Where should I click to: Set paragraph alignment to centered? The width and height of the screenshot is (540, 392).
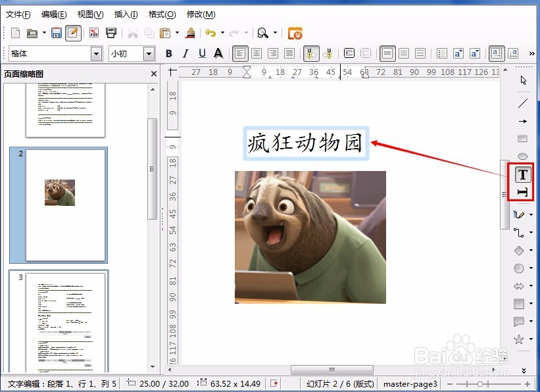tap(257, 53)
